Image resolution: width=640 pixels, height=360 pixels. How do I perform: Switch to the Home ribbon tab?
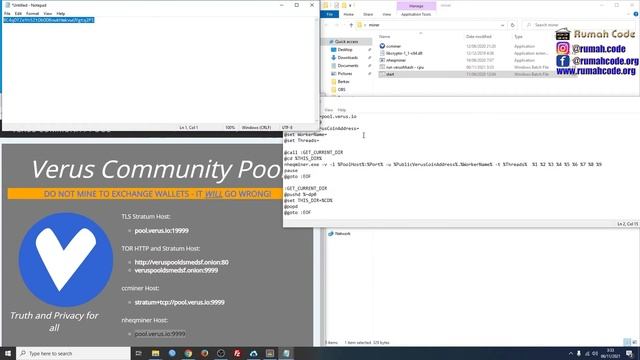click(349, 14)
